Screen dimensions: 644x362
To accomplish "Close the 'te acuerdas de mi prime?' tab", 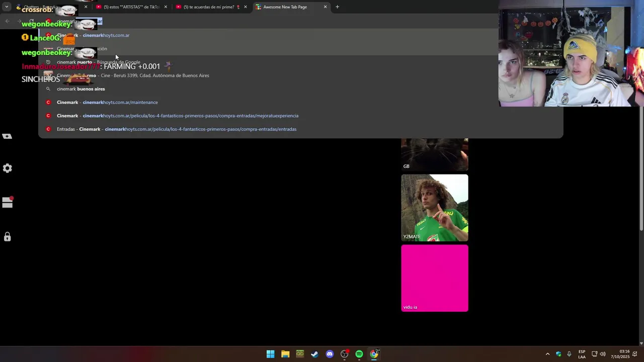I will click(246, 7).
